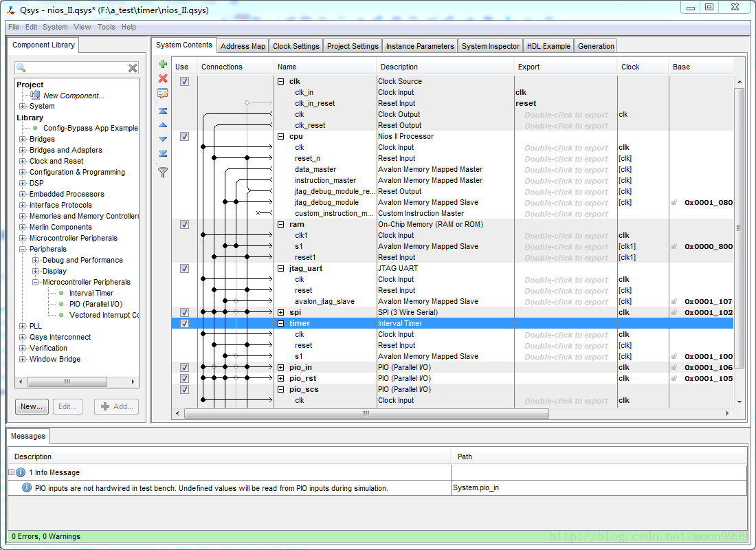This screenshot has width=756, height=550.
Task: Collapse the ram component row
Action: click(x=280, y=224)
